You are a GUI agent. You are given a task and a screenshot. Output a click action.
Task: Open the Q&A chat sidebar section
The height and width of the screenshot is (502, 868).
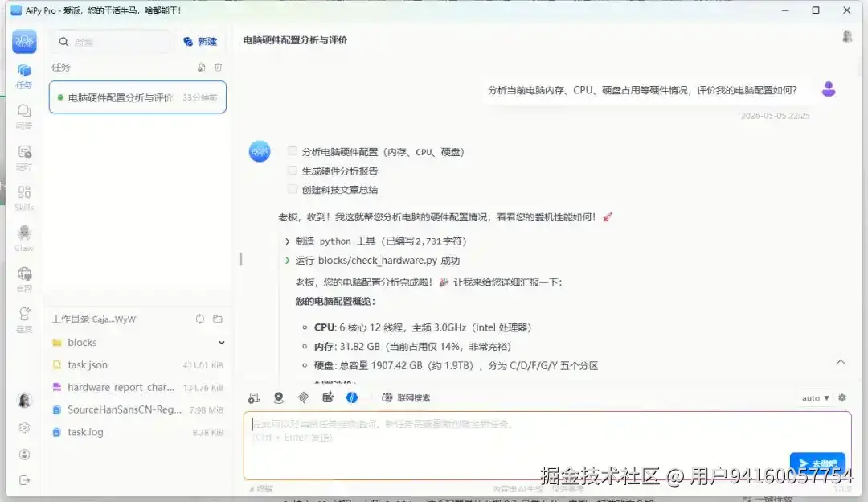24,117
